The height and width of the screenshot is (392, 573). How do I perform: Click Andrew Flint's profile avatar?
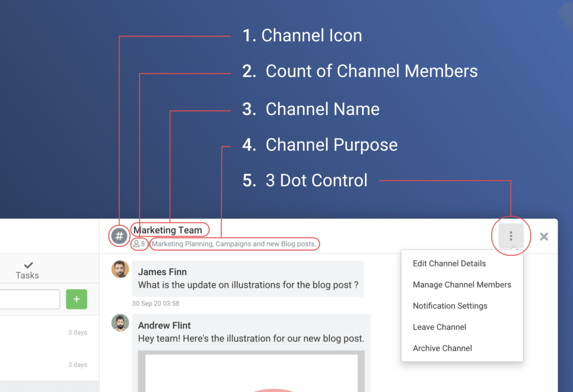120,323
